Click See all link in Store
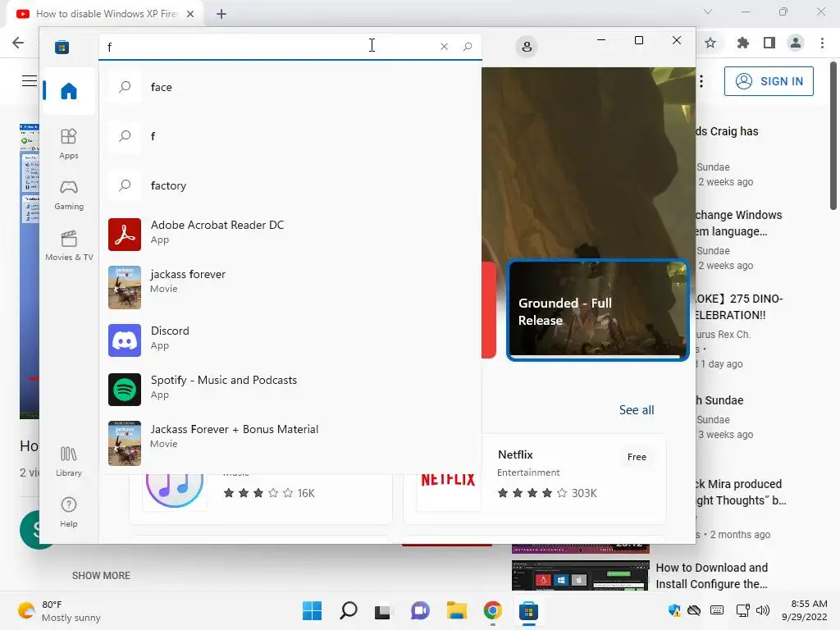The height and width of the screenshot is (630, 840). pyautogui.click(x=637, y=410)
